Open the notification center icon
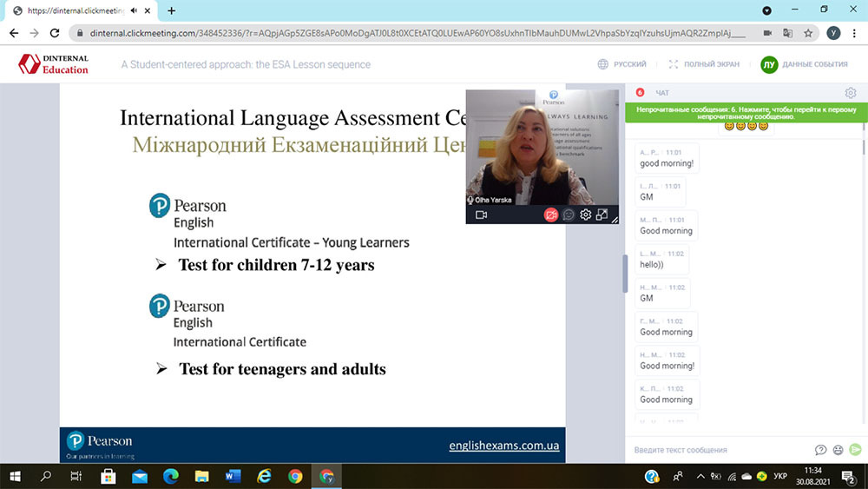Image resolution: width=868 pixels, height=489 pixels. (x=848, y=476)
